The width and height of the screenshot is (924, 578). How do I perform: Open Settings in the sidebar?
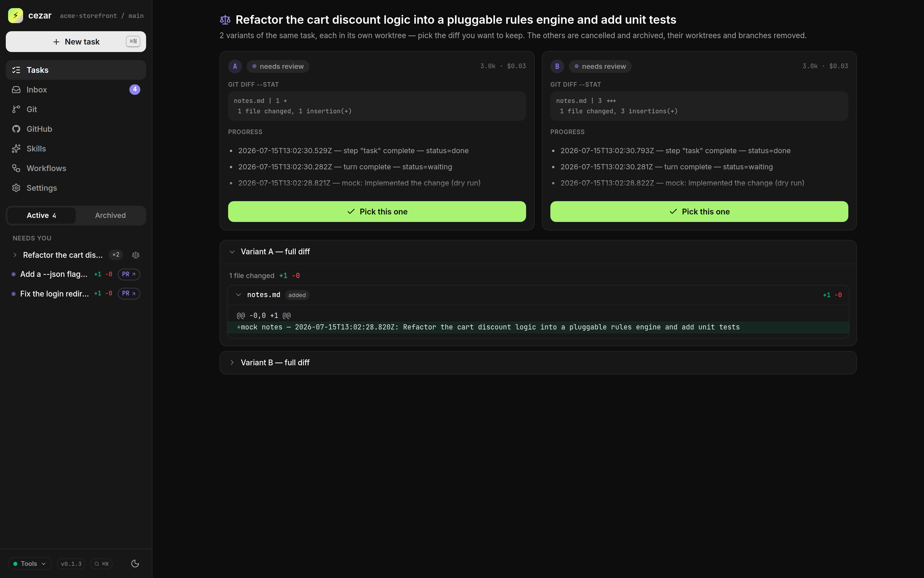(x=76, y=188)
